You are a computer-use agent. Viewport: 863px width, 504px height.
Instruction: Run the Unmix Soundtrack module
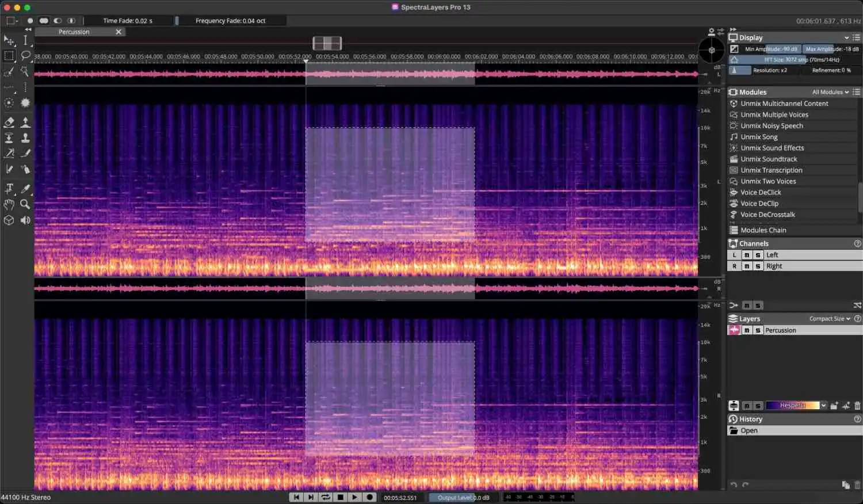pos(769,159)
